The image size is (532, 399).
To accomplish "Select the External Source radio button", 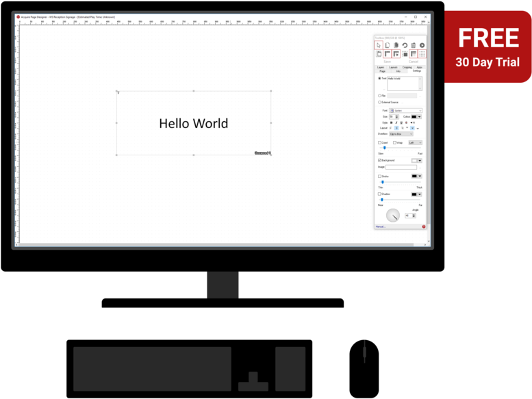I will 380,102.
